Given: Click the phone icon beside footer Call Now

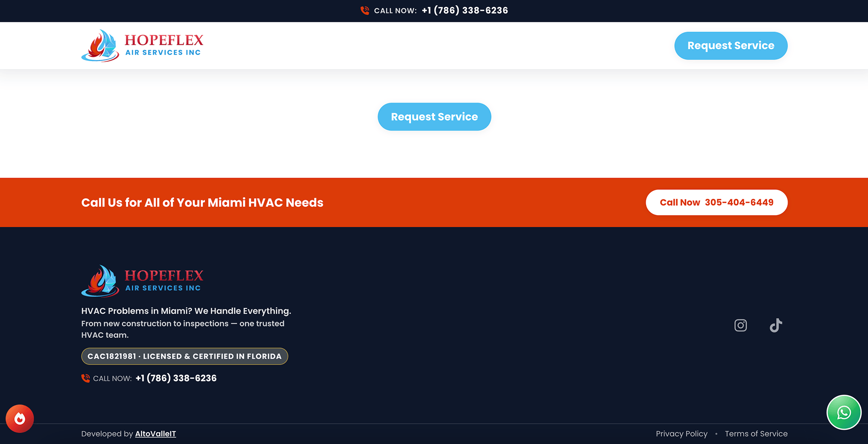Looking at the screenshot, I should [x=86, y=378].
